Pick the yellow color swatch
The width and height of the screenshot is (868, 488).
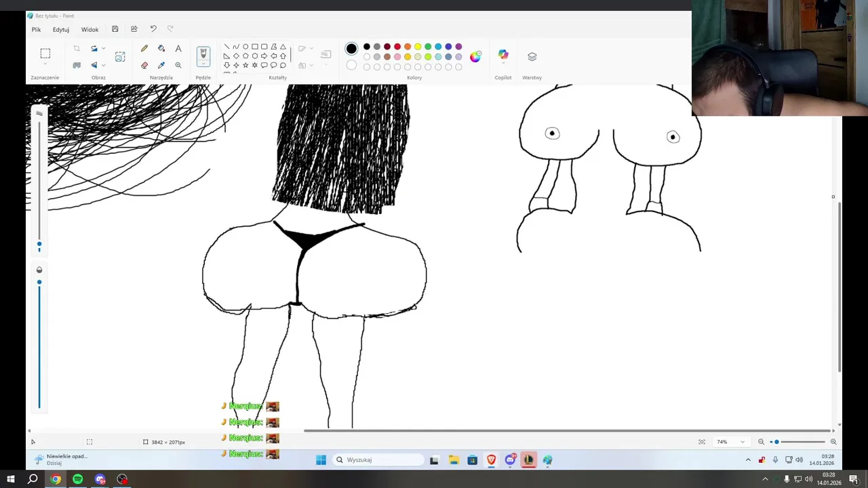point(418,47)
